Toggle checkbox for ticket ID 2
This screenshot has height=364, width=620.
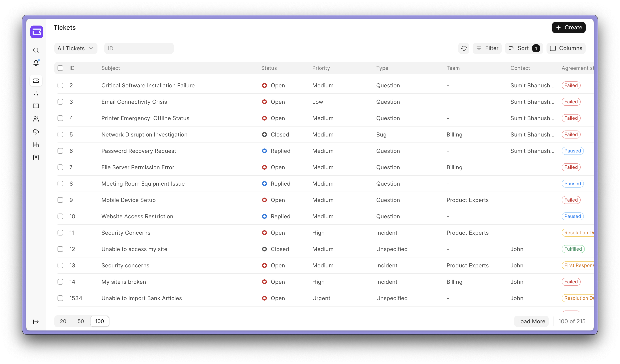60,85
